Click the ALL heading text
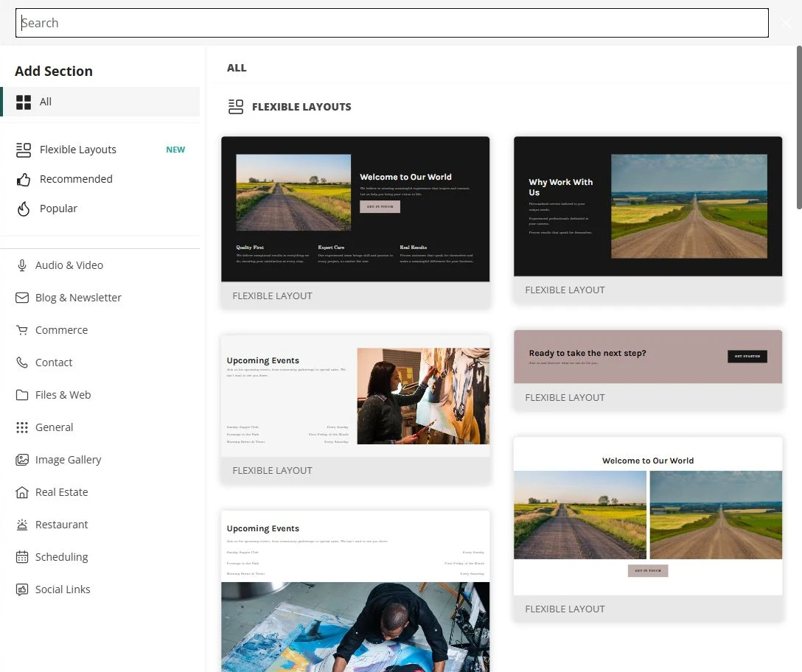Image resolution: width=802 pixels, height=672 pixels. coord(237,68)
